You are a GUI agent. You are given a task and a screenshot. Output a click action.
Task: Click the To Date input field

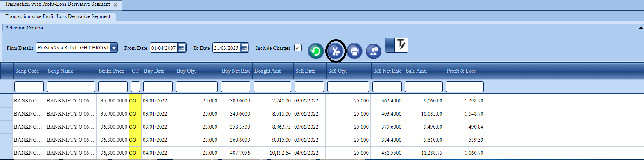[226, 48]
